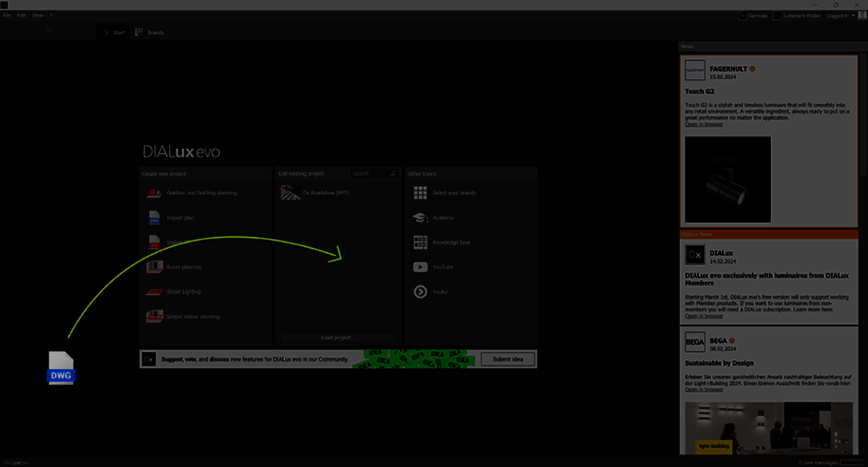This screenshot has width=868, height=467.
Task: Click the Youku icon
Action: [420, 291]
